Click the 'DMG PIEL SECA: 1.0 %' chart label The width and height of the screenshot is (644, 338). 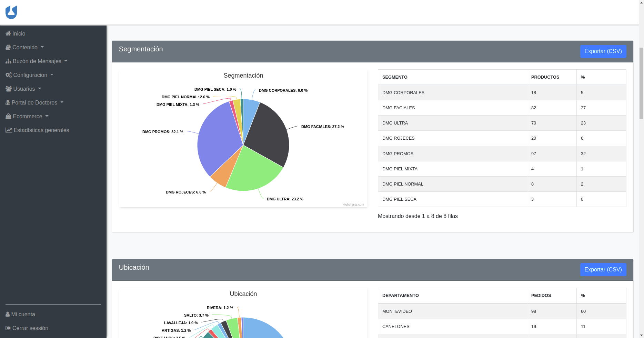coord(215,89)
